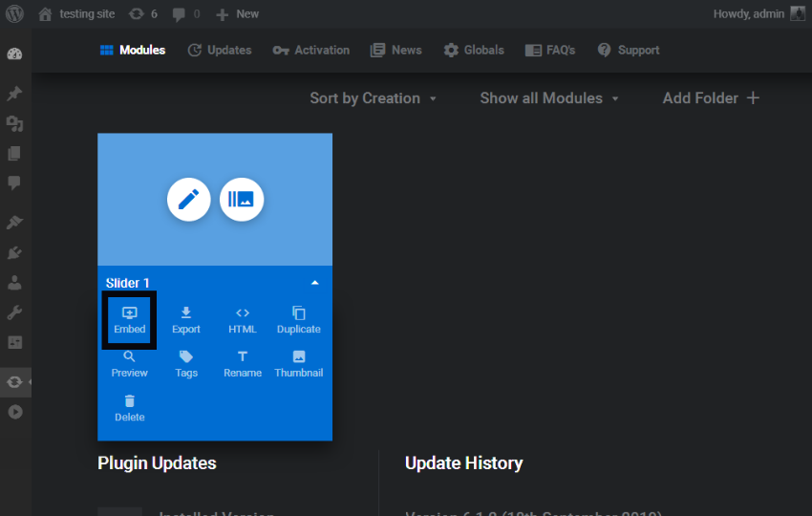The width and height of the screenshot is (812, 516).
Task: Open the Slider Revolution sidebar item
Action: 14,382
